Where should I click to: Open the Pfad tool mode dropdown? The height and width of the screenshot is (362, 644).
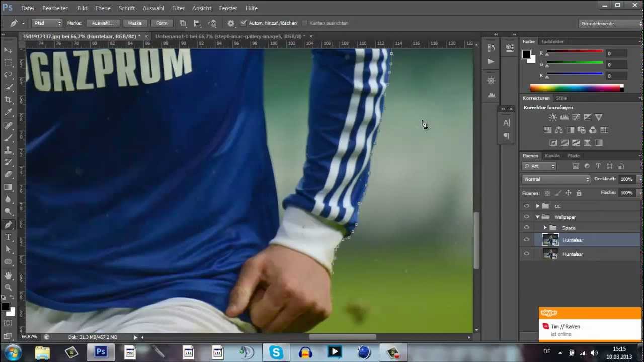(x=47, y=23)
